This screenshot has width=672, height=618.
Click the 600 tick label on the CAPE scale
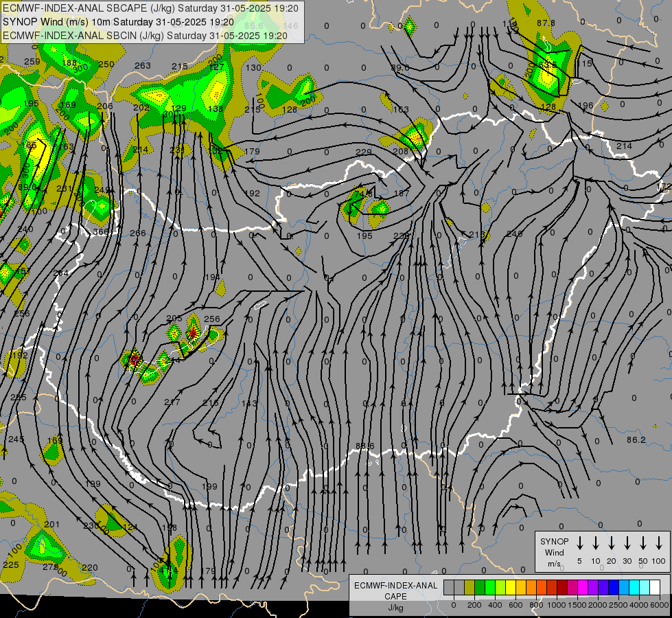(x=515, y=605)
